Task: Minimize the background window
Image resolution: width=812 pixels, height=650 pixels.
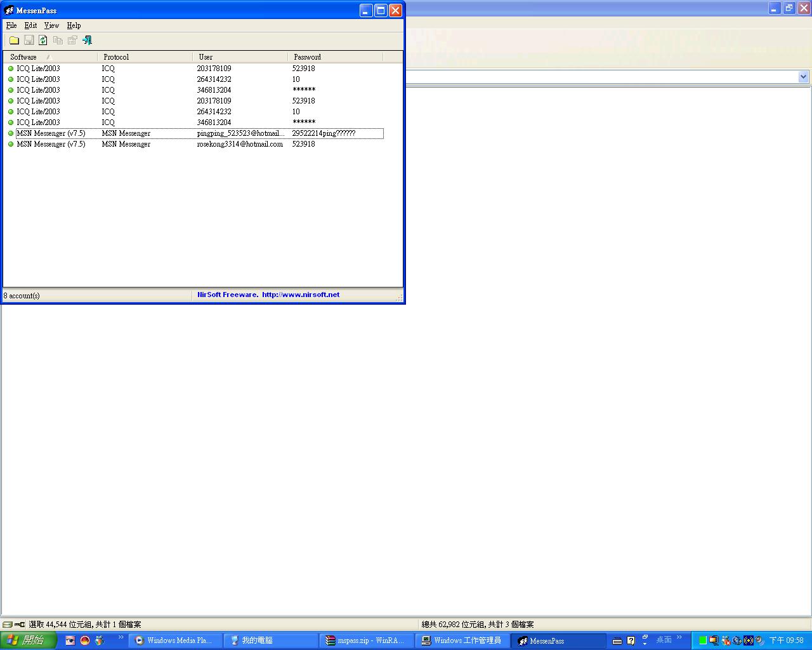Action: [x=774, y=8]
